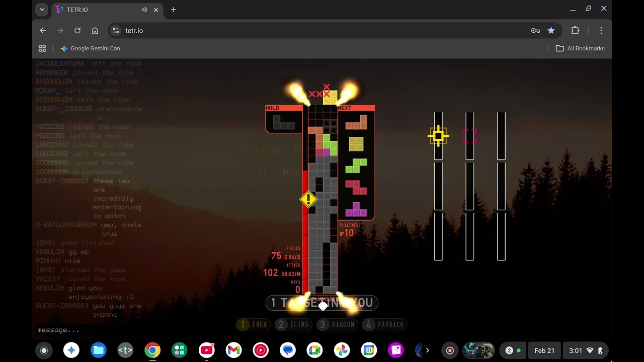This screenshot has width=644, height=362.
Task: Open YouTube Music from the shelf
Action: tap(261, 350)
